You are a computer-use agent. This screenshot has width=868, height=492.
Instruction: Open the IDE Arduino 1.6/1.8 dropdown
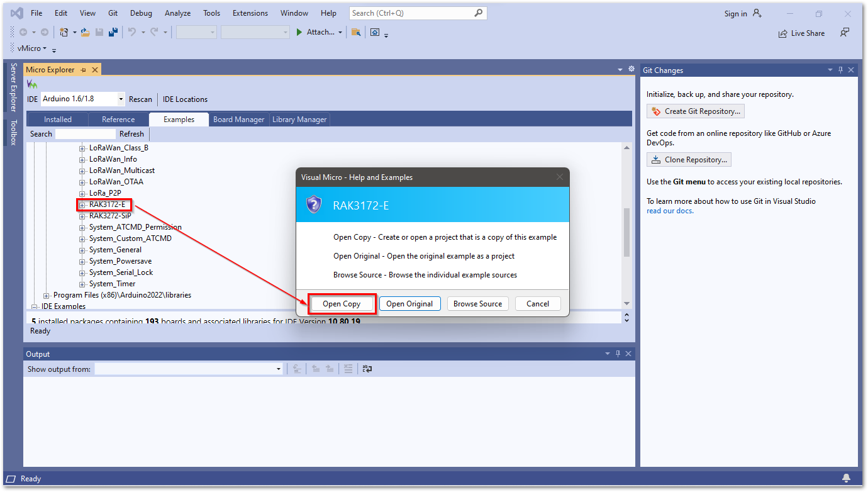(x=121, y=99)
